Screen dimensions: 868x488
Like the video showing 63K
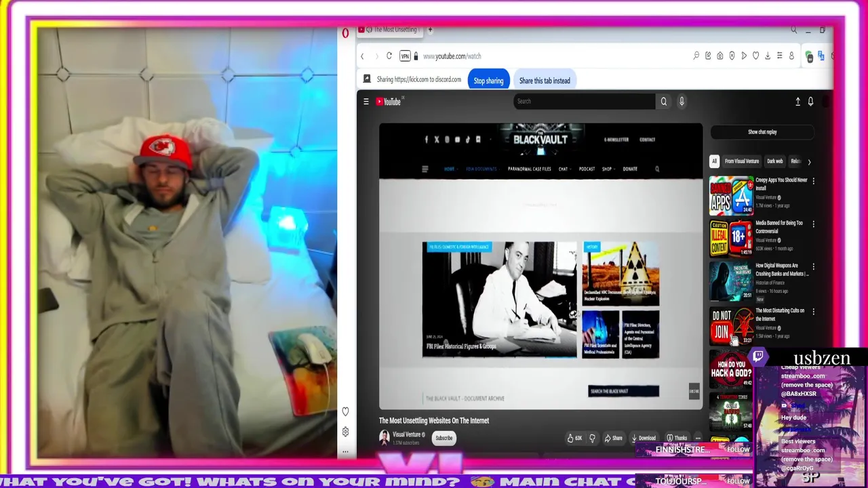pos(574,439)
